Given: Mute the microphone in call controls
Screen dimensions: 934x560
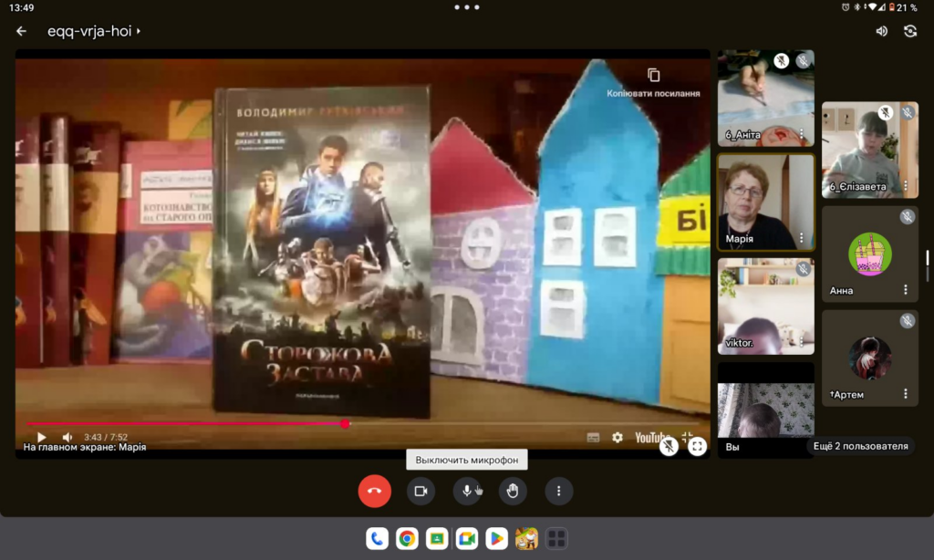Looking at the screenshot, I should (x=467, y=491).
